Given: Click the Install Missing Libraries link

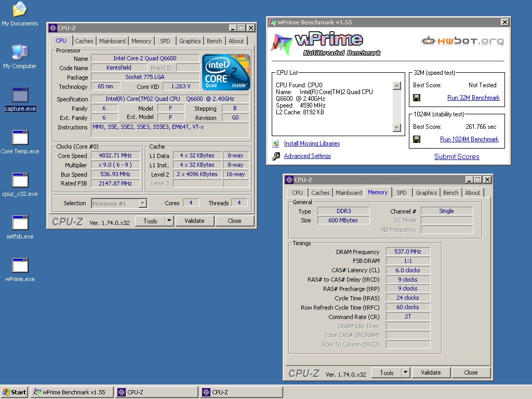Looking at the screenshot, I should pyautogui.click(x=312, y=143).
